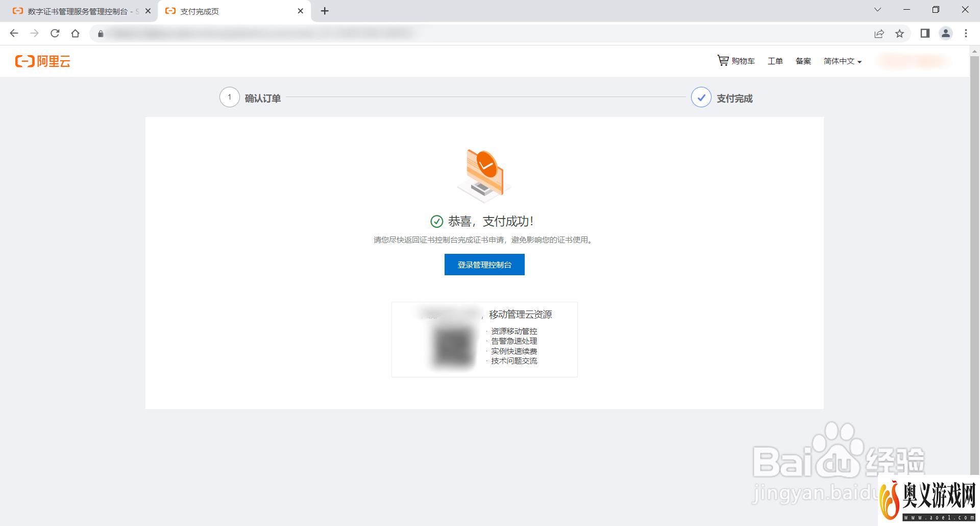Viewport: 980px width, 526px height.
Task: Click 技术问题交流 list item
Action: click(514, 361)
